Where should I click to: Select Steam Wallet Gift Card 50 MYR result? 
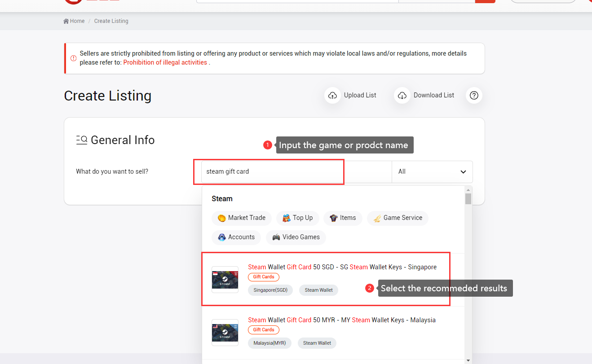(341, 320)
